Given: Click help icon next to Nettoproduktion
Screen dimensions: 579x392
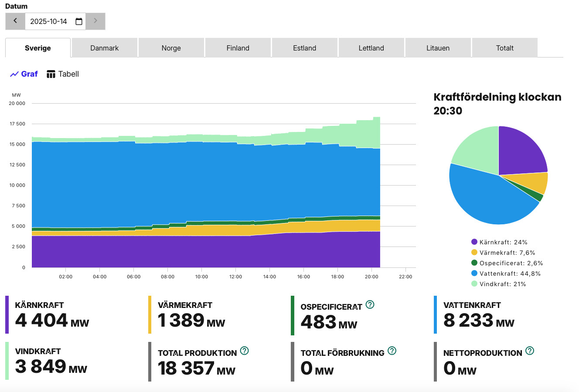Looking at the screenshot, I should click(530, 351).
